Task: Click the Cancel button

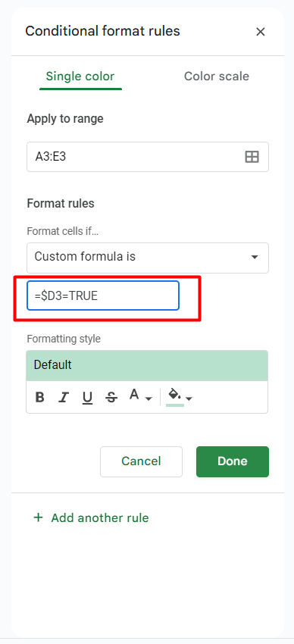Action: click(141, 461)
